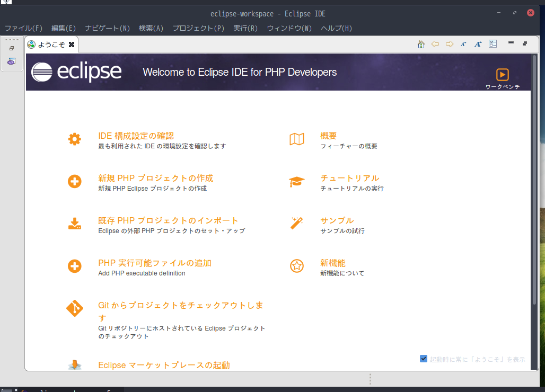Minimize the Eclipse IDE window
The height and width of the screenshot is (392, 545).
click(x=499, y=13)
